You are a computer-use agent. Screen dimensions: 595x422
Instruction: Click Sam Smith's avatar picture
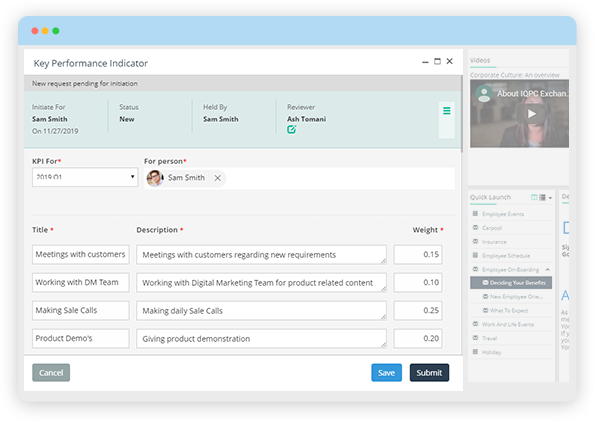tap(155, 178)
